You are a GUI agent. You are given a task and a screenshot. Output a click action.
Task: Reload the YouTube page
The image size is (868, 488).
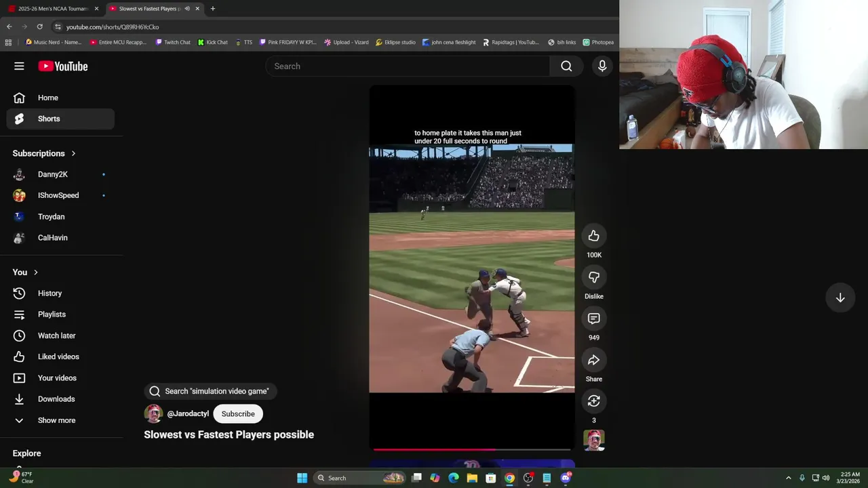(x=39, y=26)
